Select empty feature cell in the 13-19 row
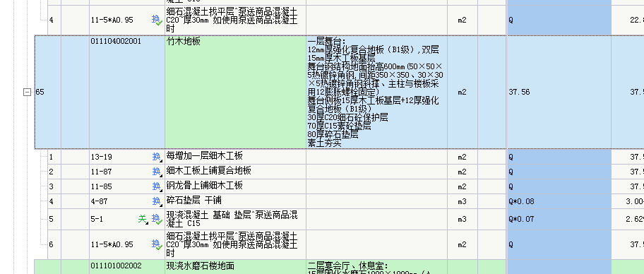The height and width of the screenshot is (274, 644). coord(376,157)
